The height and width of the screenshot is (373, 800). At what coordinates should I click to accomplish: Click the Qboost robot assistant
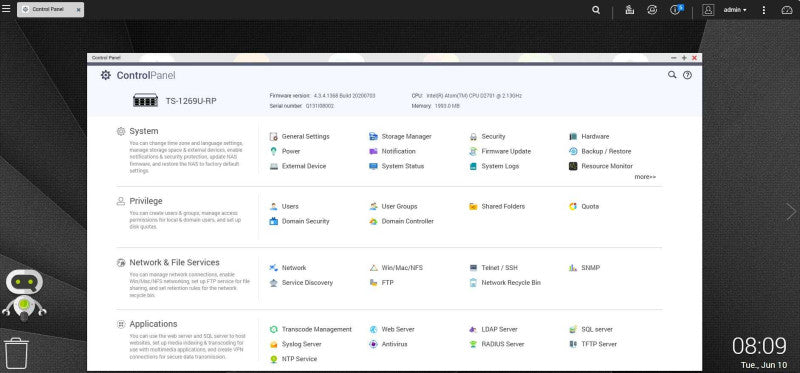click(24, 295)
